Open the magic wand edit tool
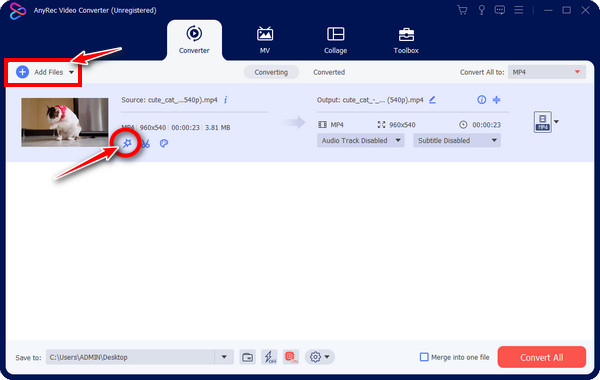The width and height of the screenshot is (600, 380). [127, 143]
